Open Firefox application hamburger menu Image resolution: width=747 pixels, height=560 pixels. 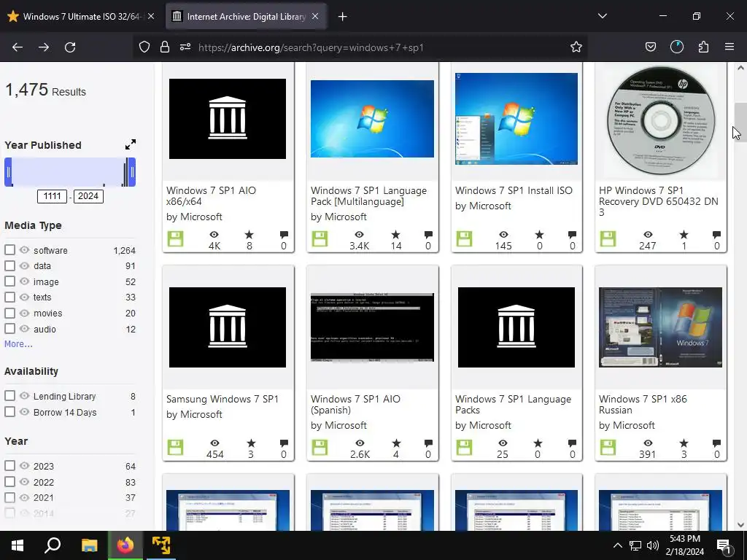tap(729, 47)
